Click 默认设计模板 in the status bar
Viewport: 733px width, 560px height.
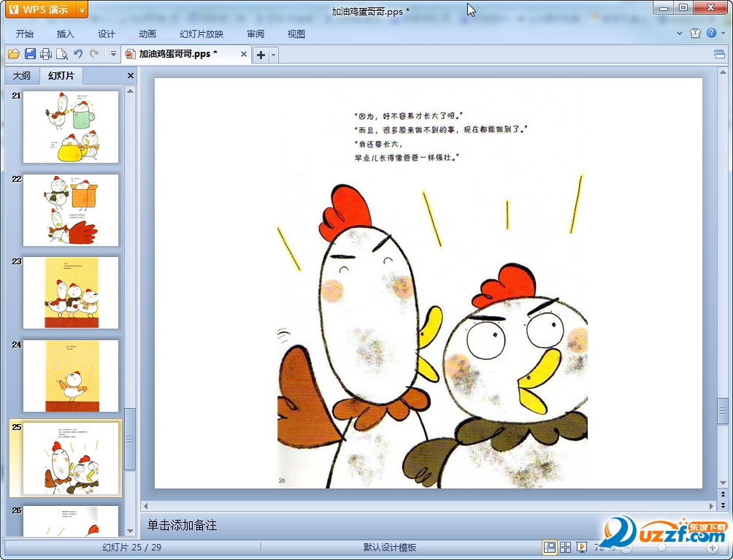[390, 548]
